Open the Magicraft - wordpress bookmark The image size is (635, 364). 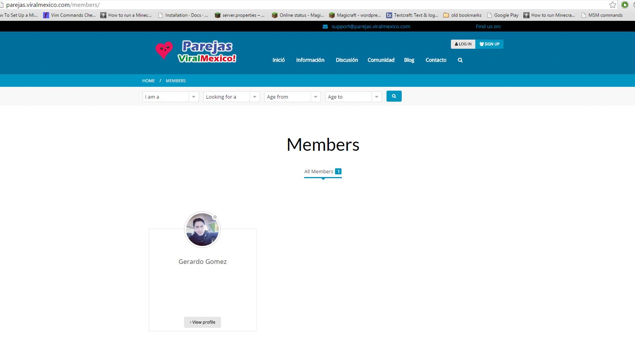coord(355,15)
